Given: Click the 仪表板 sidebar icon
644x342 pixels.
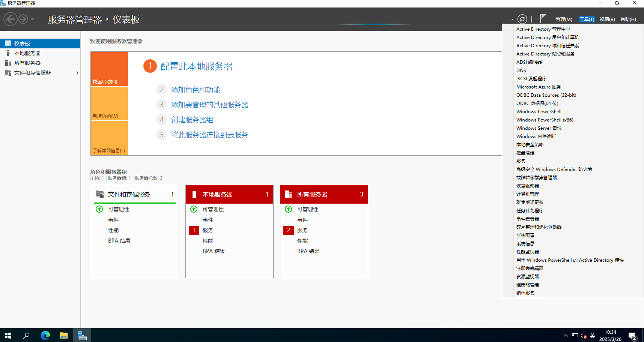Looking at the screenshot, I should click(8, 43).
